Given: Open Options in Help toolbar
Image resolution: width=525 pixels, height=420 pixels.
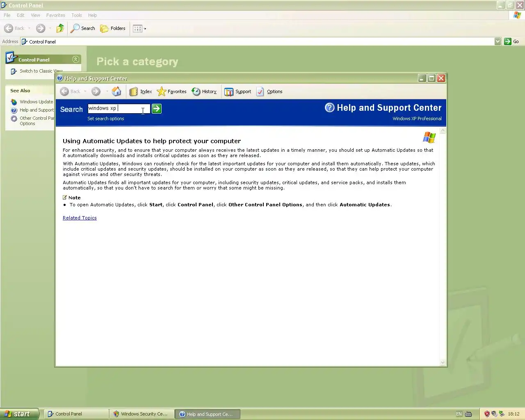Looking at the screenshot, I should tap(269, 91).
